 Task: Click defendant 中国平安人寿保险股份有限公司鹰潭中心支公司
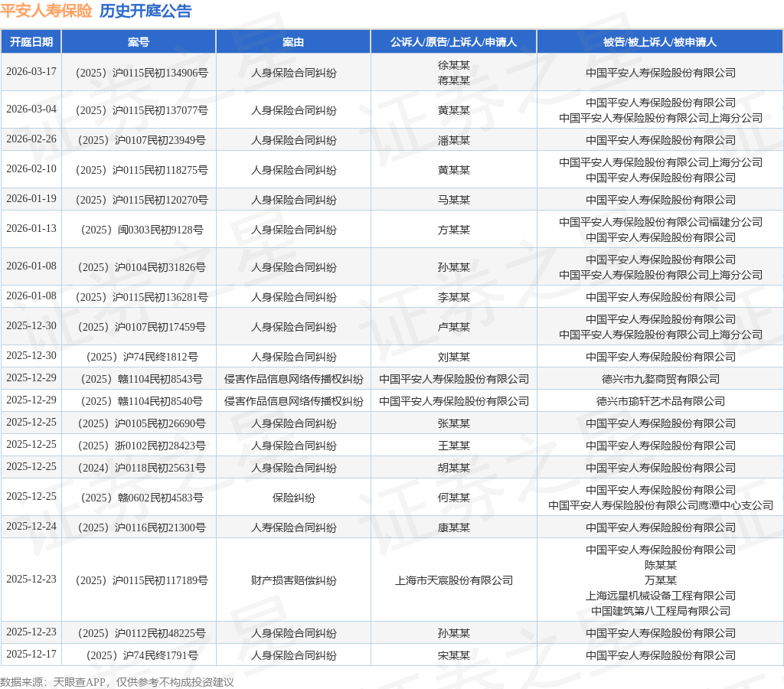(x=661, y=505)
